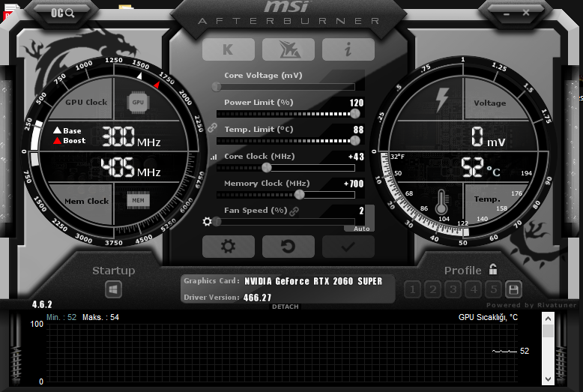Click the Temp. Limit slider handle
Screen dimensions: 583x392
coord(355,141)
